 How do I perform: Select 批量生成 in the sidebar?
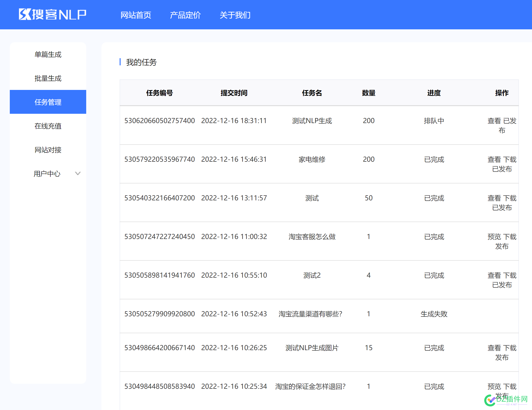point(48,78)
